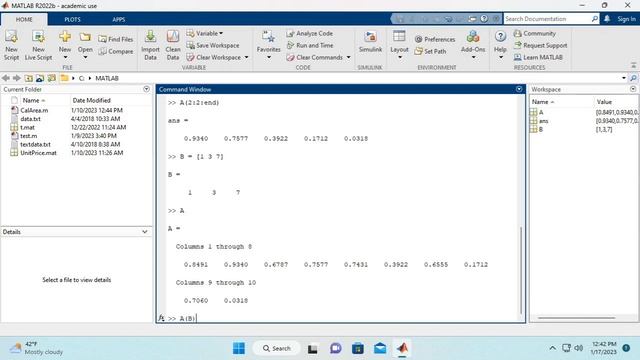This screenshot has width=640, height=360.
Task: Switch to the HOME tab
Action: click(24, 19)
